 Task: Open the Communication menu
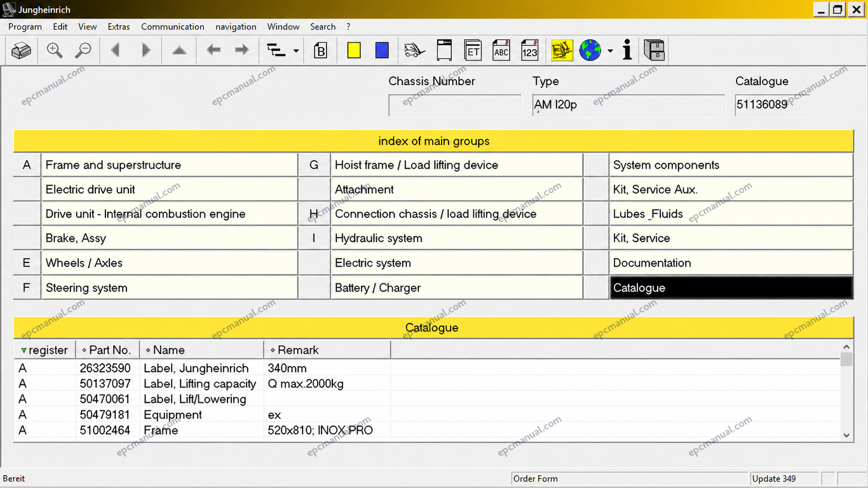click(x=173, y=27)
